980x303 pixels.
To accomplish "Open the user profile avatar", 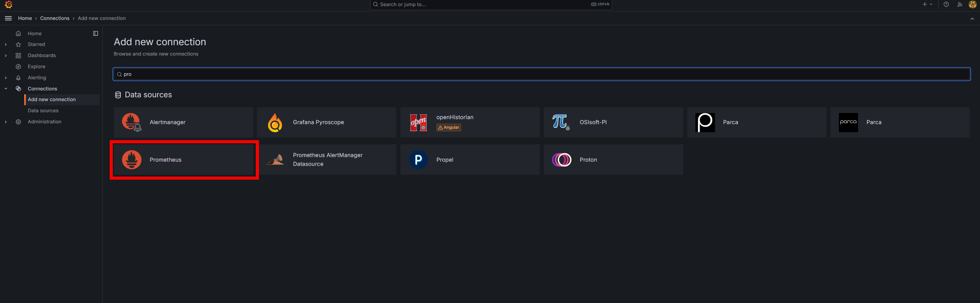I will (x=972, y=5).
